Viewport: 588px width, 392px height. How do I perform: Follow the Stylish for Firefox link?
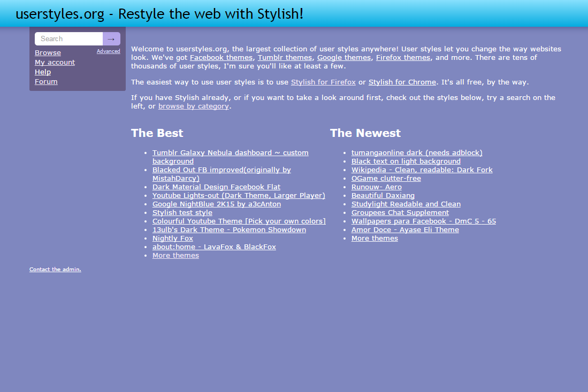point(323,82)
